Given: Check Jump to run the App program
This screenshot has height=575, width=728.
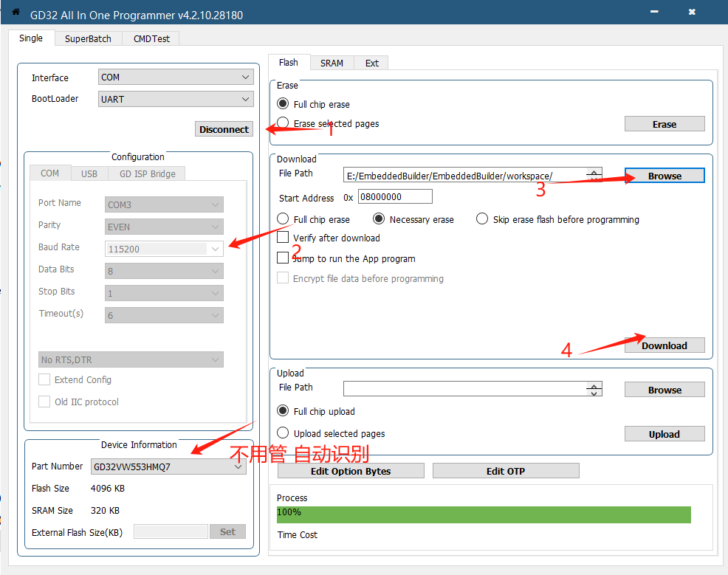Looking at the screenshot, I should 283,258.
